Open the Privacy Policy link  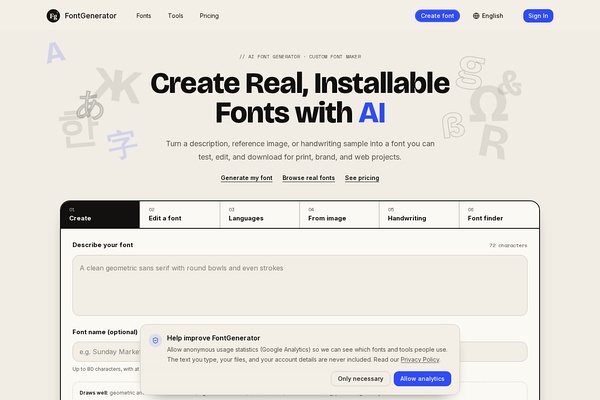[x=419, y=359]
